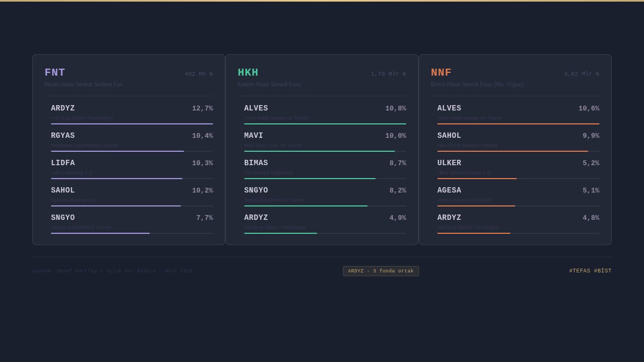Screen dimensions: 644x362
Task: Click the ARDYZ purple bar in FNT
Action: pyautogui.click(x=132, y=124)
